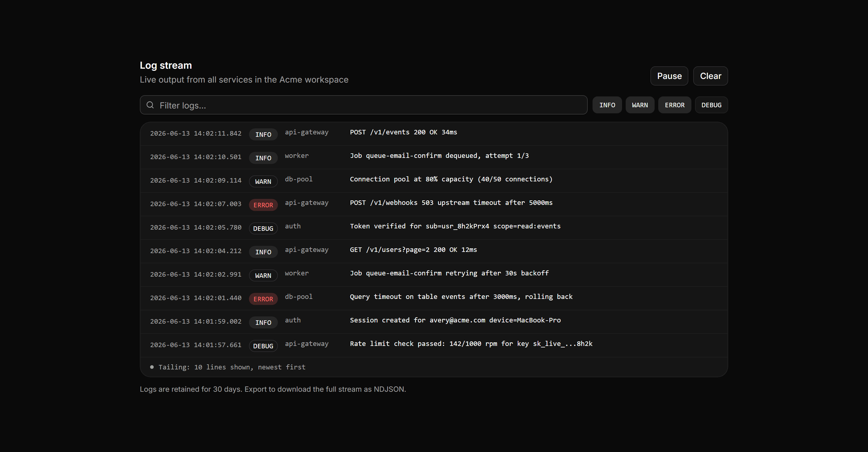
Task: Click db-pool service on the 14:02:01.440 row
Action: tap(299, 297)
